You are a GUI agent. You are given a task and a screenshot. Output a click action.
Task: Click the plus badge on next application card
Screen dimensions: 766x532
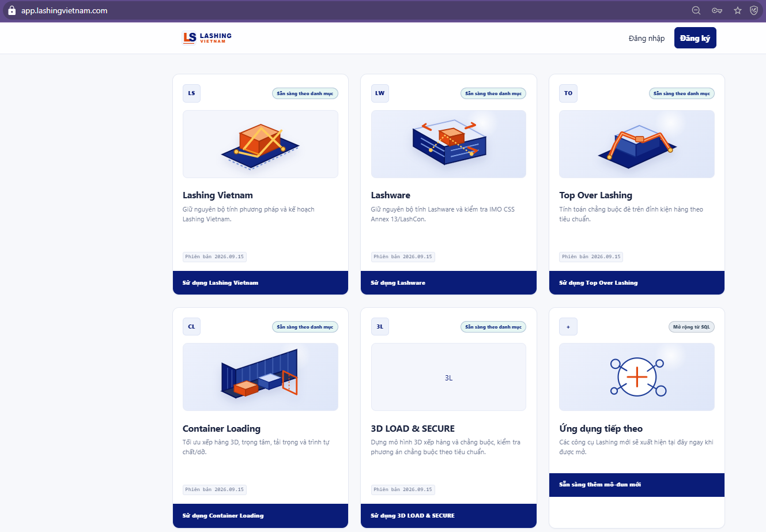pos(568,327)
